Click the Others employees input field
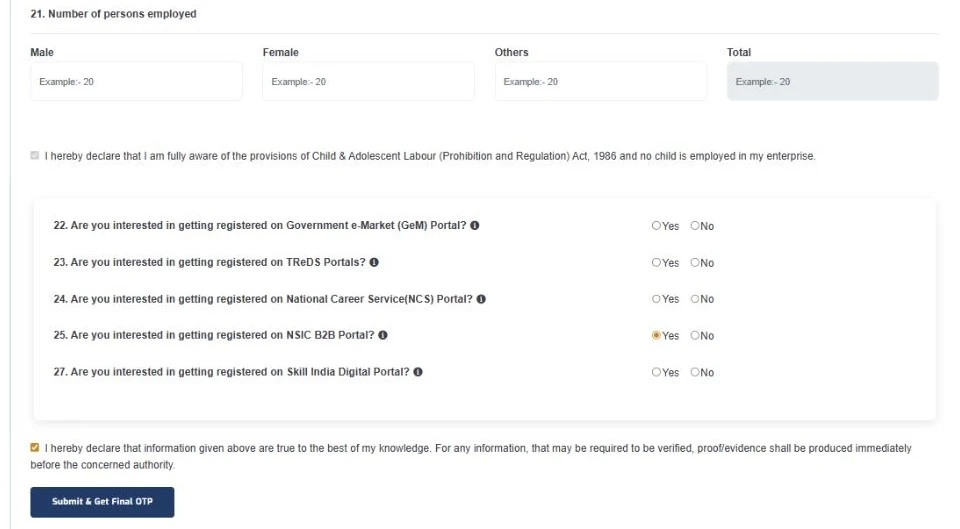Screen dimensions: 960x529 coord(600,81)
